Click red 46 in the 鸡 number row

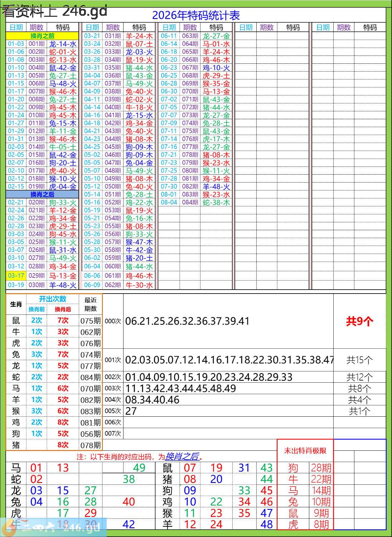pos(267,502)
